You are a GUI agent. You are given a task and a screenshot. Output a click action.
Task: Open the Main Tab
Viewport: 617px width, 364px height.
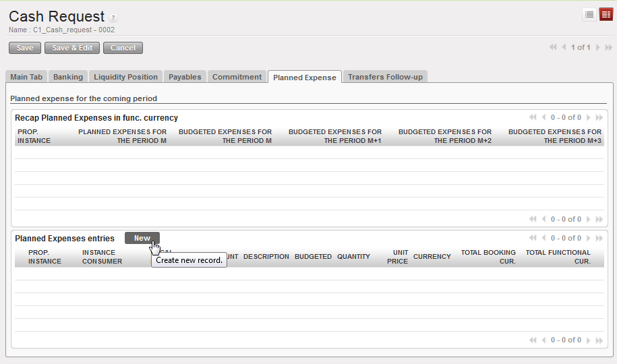click(x=26, y=77)
